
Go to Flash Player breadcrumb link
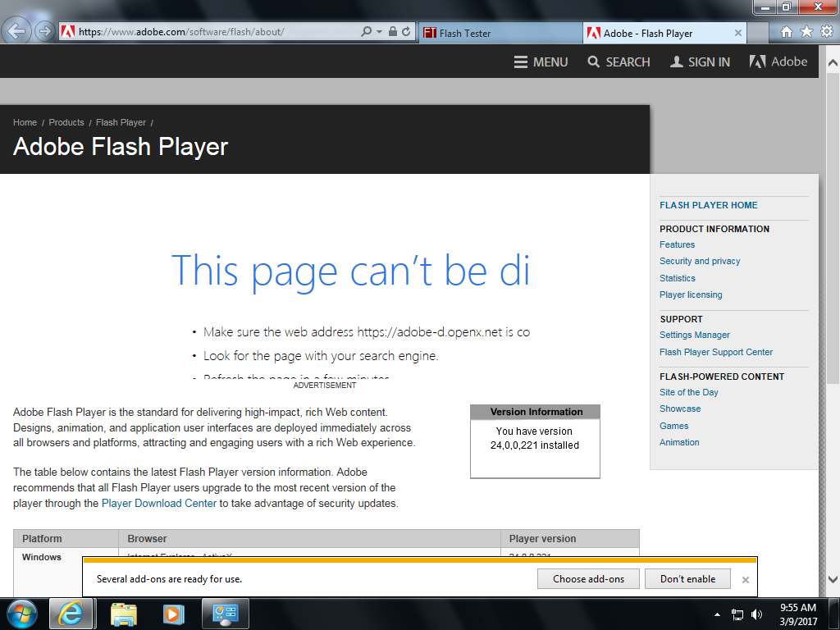pos(121,122)
